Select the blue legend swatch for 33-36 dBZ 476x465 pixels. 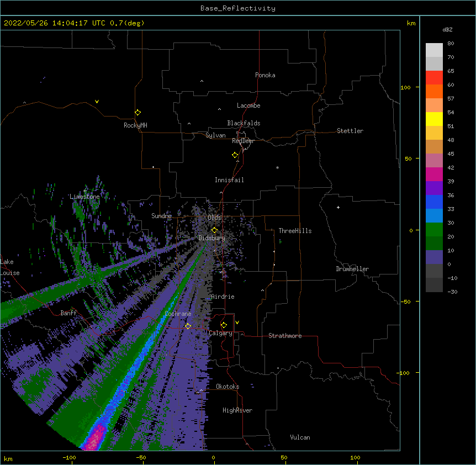pos(434,202)
